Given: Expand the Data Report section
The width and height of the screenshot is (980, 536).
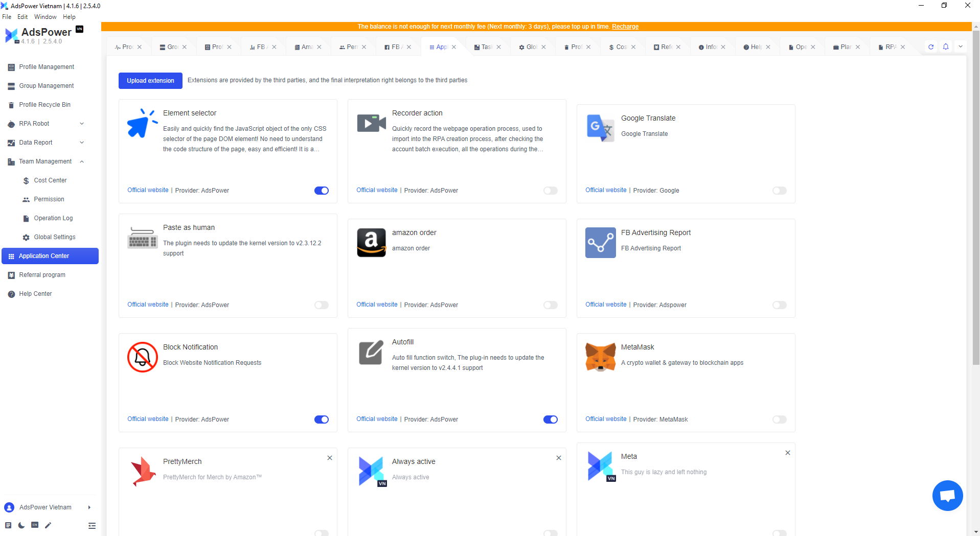Looking at the screenshot, I should point(82,142).
